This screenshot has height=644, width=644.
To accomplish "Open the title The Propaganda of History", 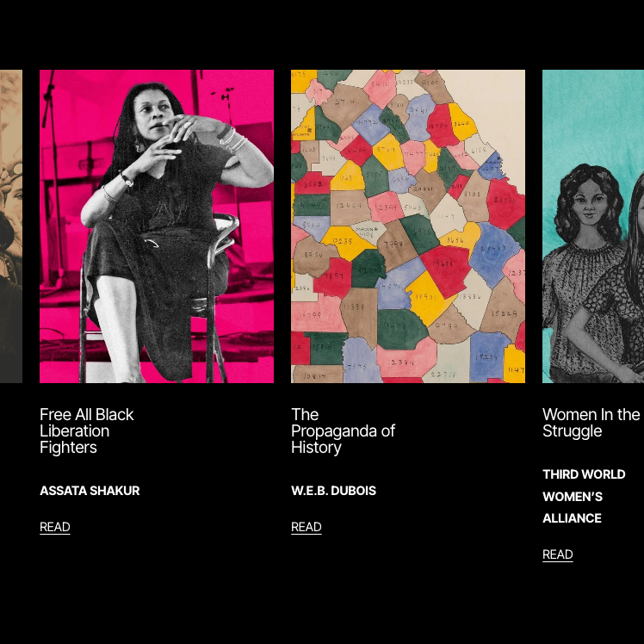I will coord(343,430).
